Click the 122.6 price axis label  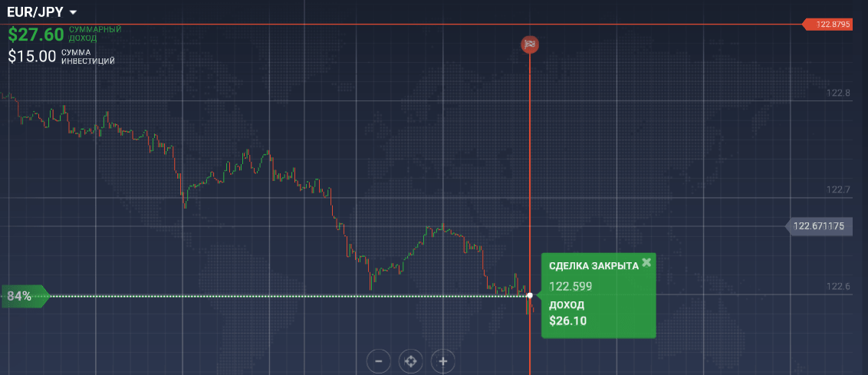coord(838,286)
